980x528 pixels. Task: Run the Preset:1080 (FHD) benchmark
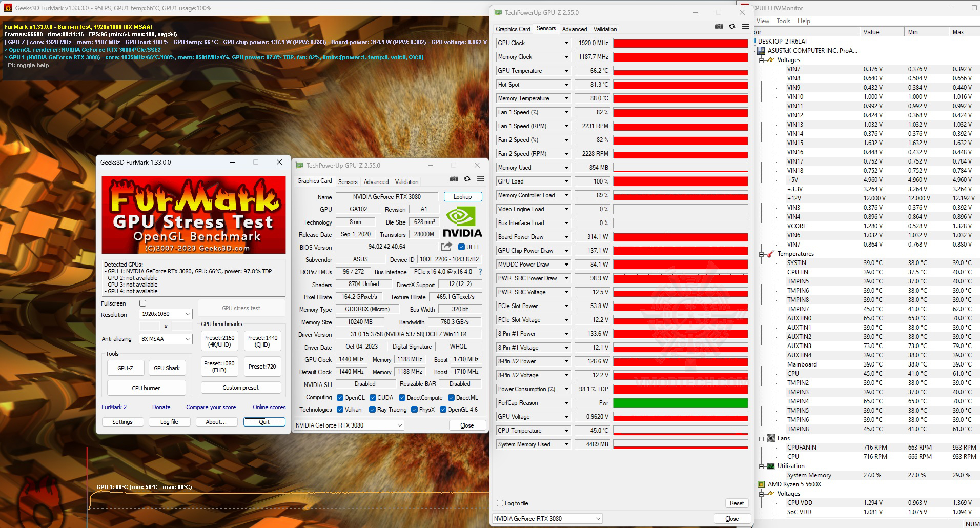[x=219, y=367]
